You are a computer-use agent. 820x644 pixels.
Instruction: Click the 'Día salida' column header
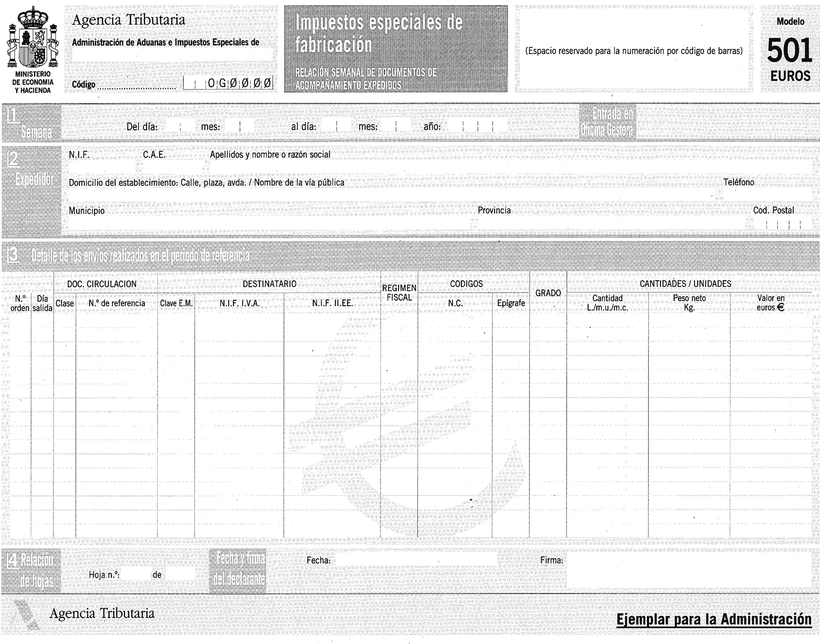[42, 303]
